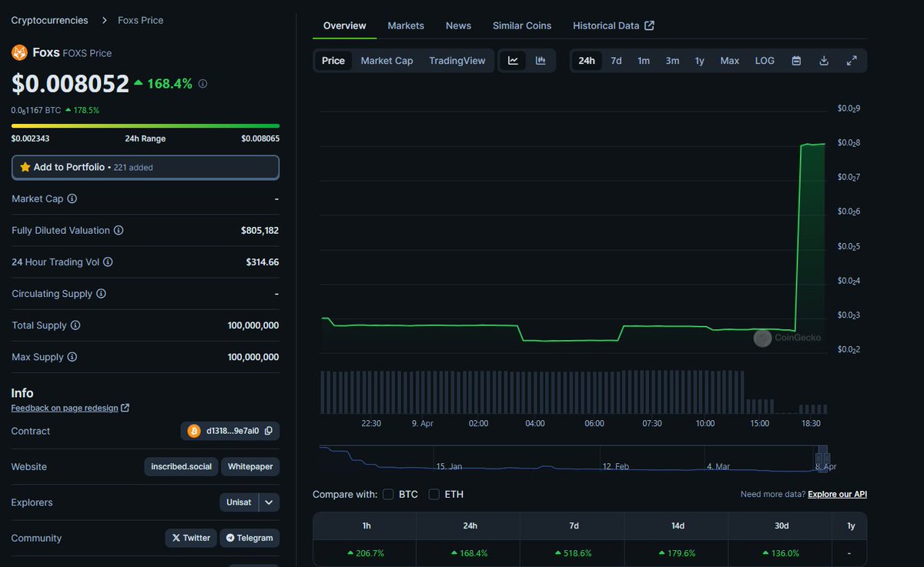Image resolution: width=924 pixels, height=567 pixels.
Task: Select Max time range
Action: point(729,61)
